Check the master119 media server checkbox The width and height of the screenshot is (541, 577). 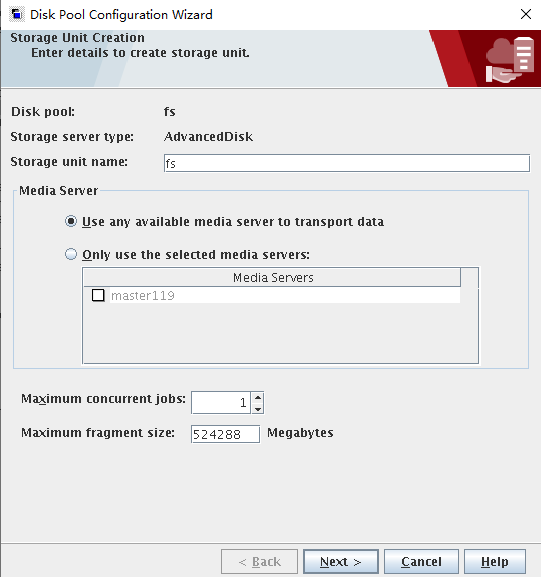98,295
